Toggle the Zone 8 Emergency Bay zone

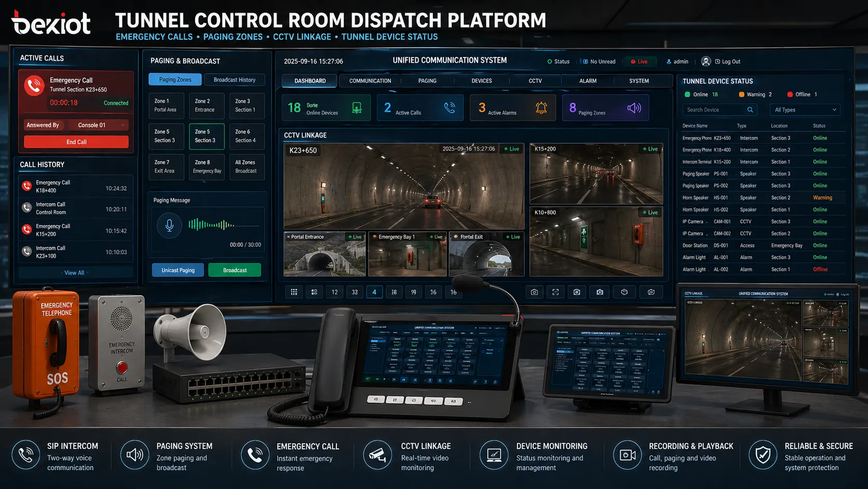[x=206, y=167]
